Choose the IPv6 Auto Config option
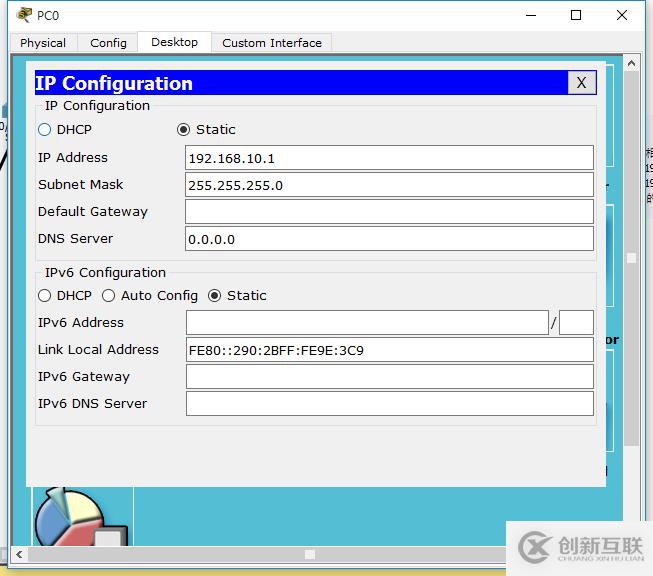Image resolution: width=653 pixels, height=576 pixels. [108, 296]
